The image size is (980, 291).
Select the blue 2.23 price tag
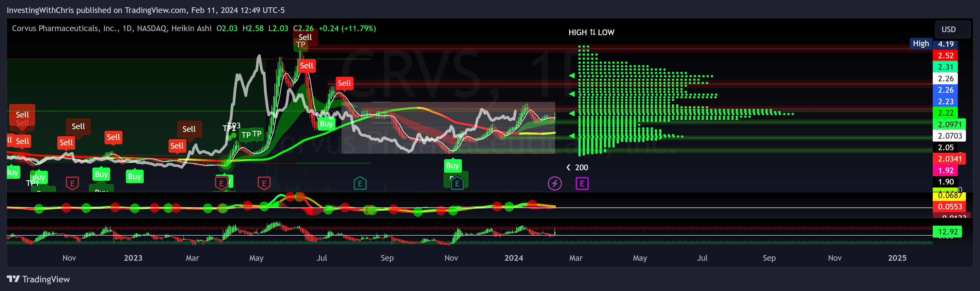(945, 101)
